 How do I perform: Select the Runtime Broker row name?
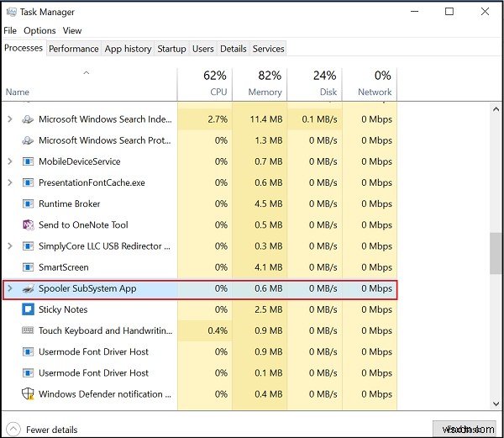pos(69,204)
